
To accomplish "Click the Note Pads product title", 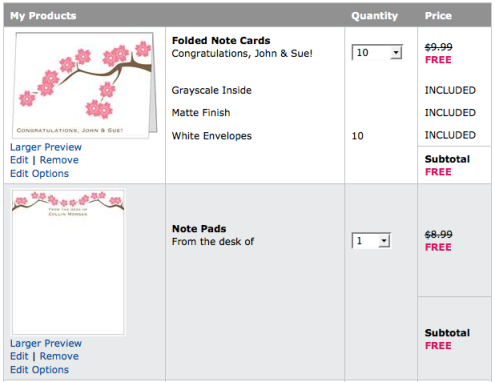I will 199,229.
